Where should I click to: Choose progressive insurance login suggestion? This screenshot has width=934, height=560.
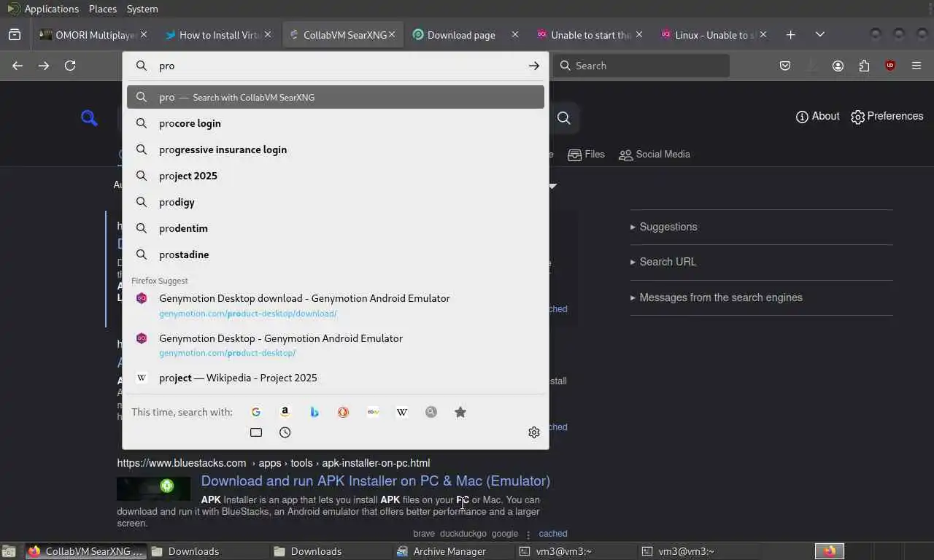336,149
